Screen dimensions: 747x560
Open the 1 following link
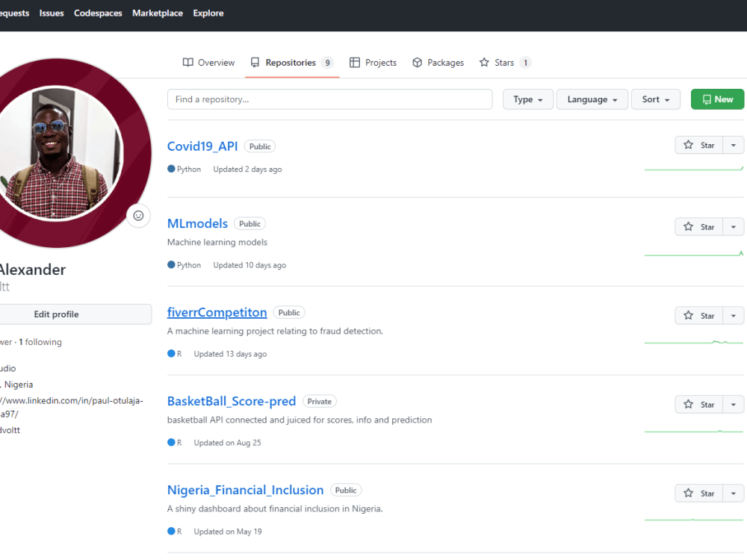[x=40, y=342]
